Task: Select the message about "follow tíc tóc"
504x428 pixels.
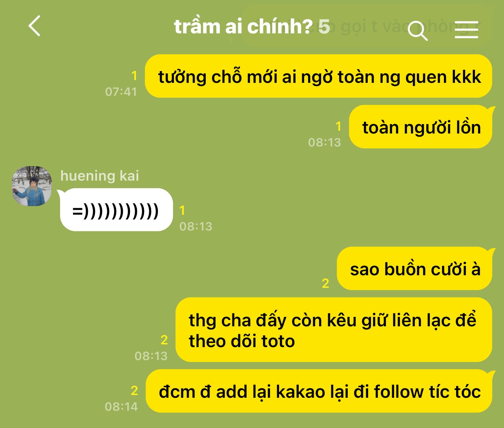Action: 319,391
